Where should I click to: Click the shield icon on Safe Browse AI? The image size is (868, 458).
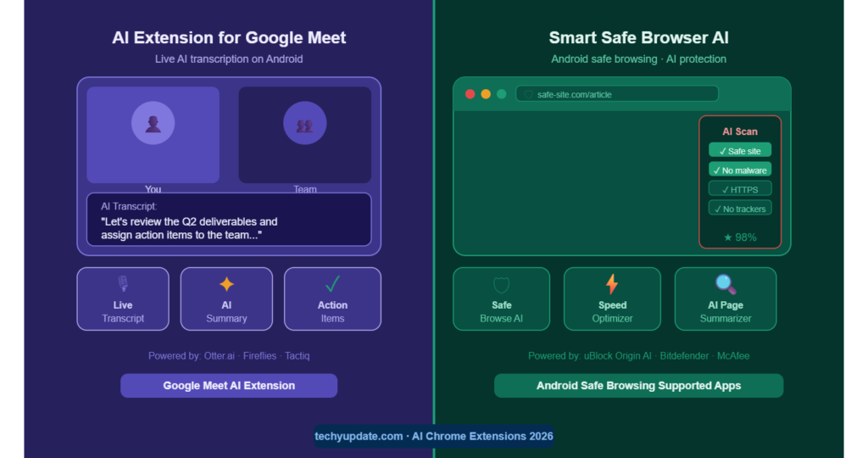(501, 285)
